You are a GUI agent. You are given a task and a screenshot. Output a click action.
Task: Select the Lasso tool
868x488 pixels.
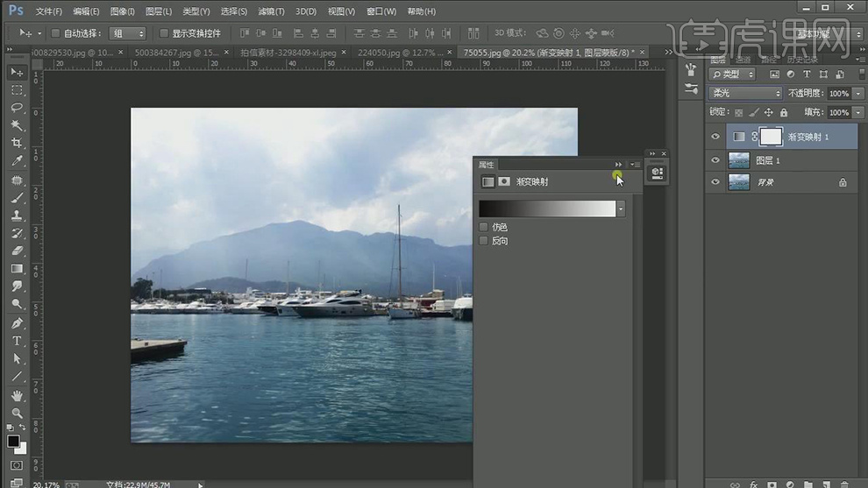click(x=17, y=108)
